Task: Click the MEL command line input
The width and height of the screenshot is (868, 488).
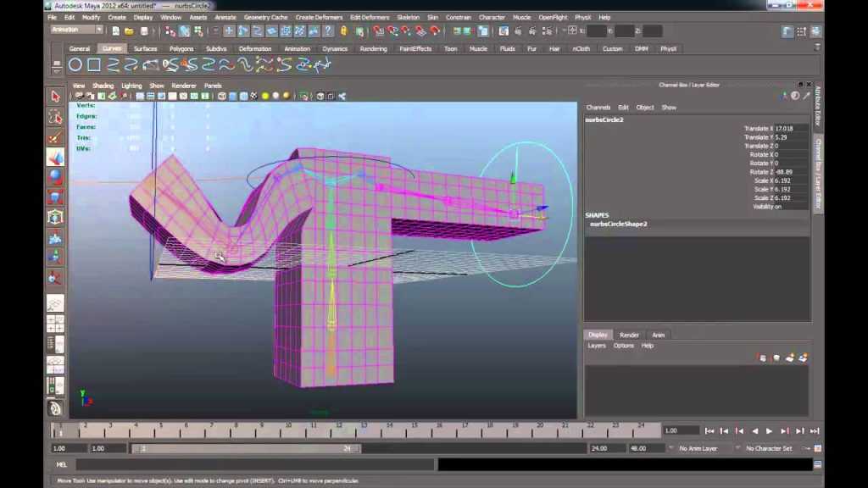Action: 254,465
